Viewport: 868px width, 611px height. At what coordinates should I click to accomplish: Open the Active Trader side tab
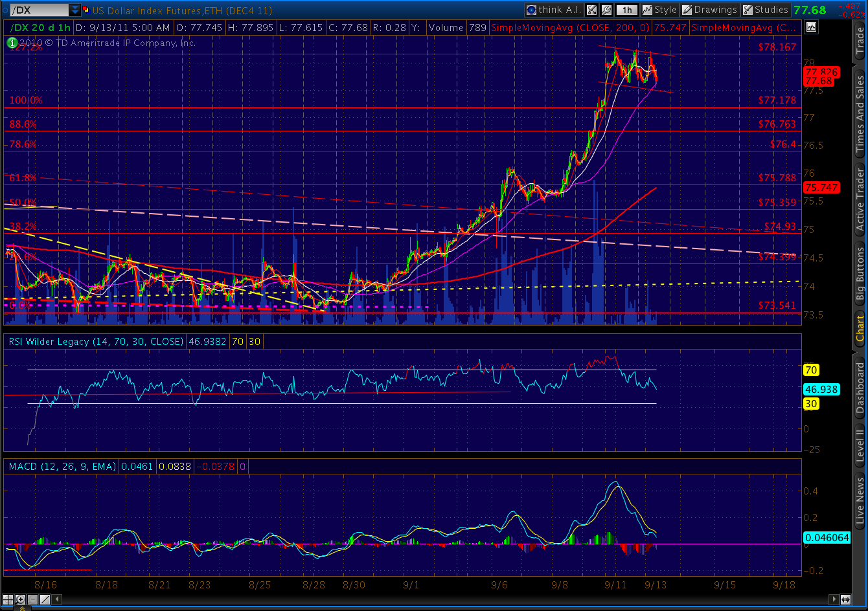[860, 199]
